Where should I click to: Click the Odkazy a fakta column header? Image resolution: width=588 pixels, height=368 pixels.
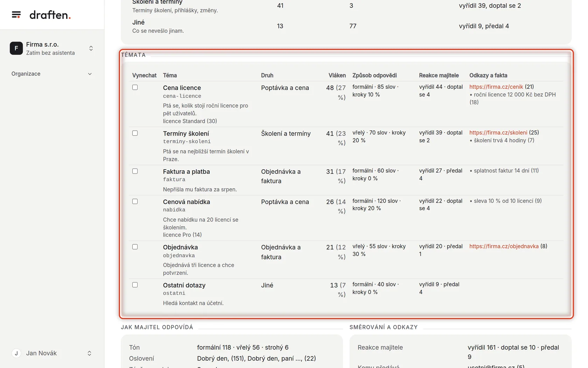click(x=488, y=75)
